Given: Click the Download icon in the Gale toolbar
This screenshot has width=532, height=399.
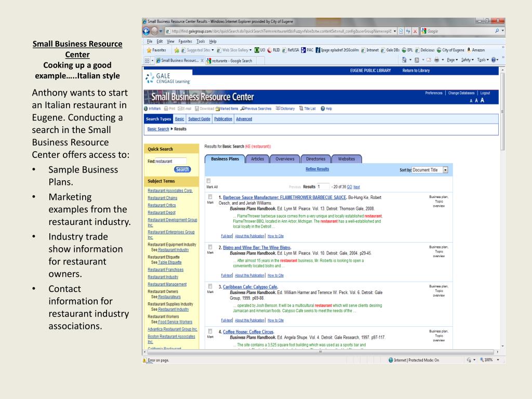Looking at the screenshot, I should [x=197, y=109].
